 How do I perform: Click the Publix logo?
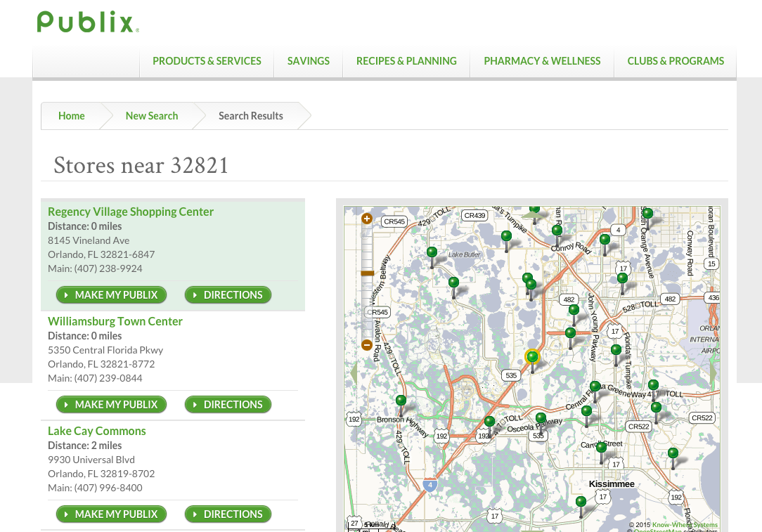tap(87, 22)
